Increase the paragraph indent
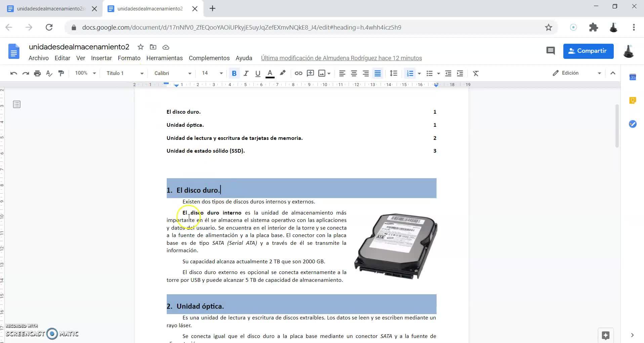The width and height of the screenshot is (644, 343). [460, 73]
